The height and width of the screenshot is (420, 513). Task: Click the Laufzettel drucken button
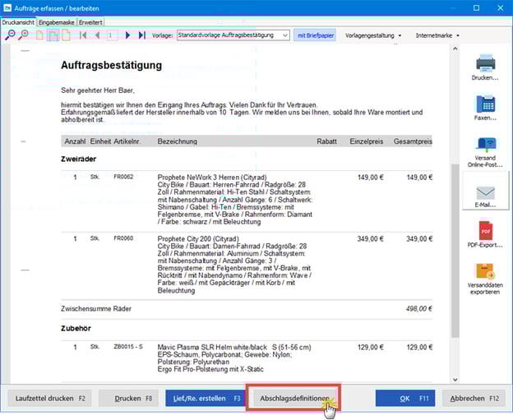[x=49, y=399]
